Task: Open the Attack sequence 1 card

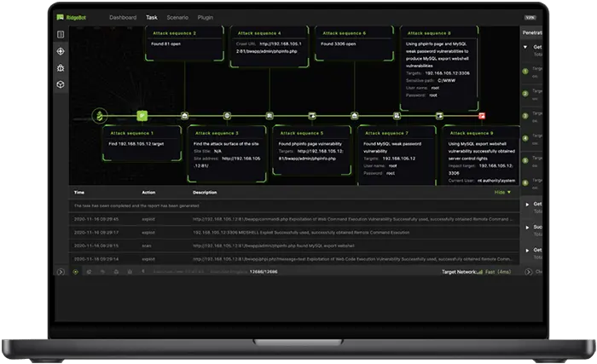Action: (x=142, y=143)
